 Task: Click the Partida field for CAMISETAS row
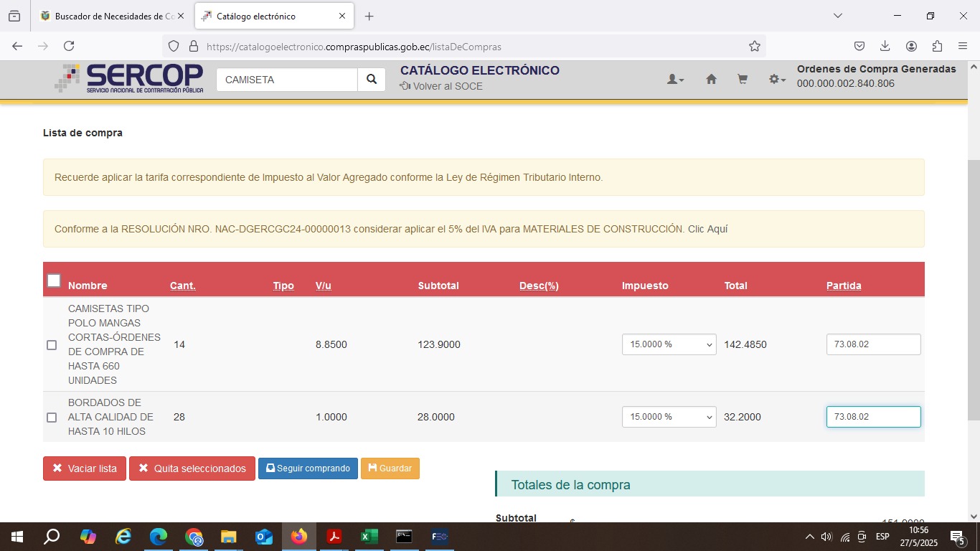[x=873, y=344]
